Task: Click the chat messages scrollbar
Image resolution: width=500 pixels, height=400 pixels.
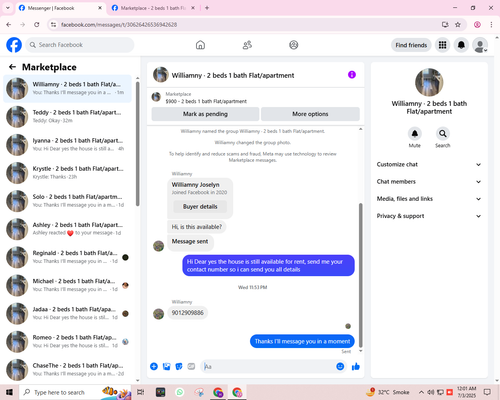Action: pos(360,275)
